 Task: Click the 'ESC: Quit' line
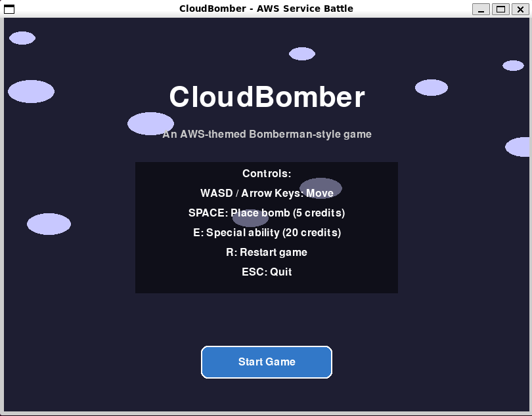tap(267, 272)
